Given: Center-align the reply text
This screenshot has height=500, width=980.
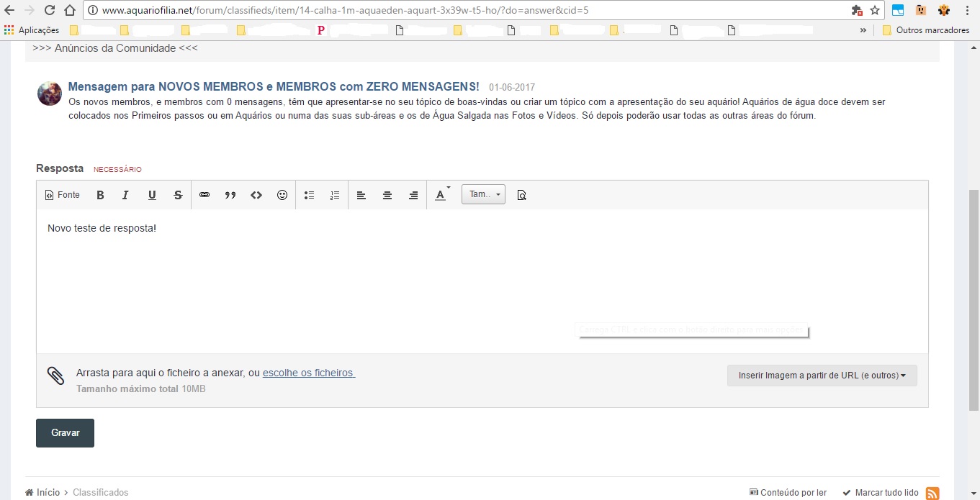Looking at the screenshot, I should click(x=387, y=195).
